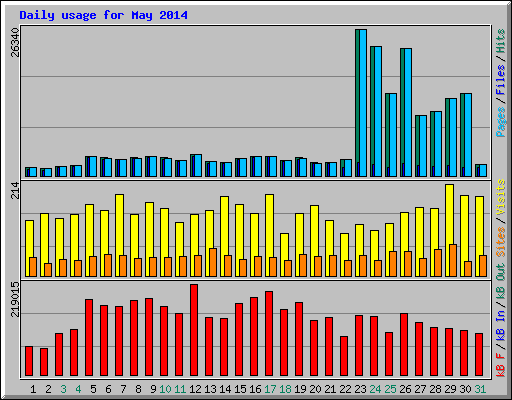
Task: Click the red kB bar for day 17
Action: 269,334
